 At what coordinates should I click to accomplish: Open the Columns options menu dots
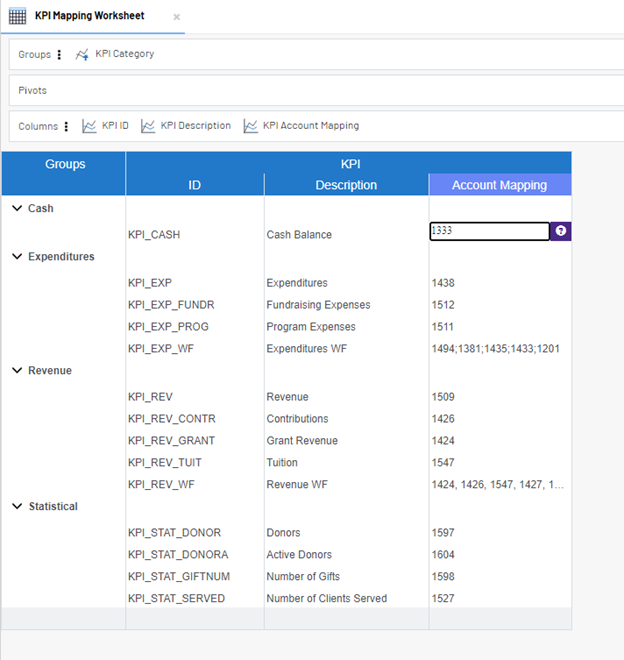coord(66,126)
